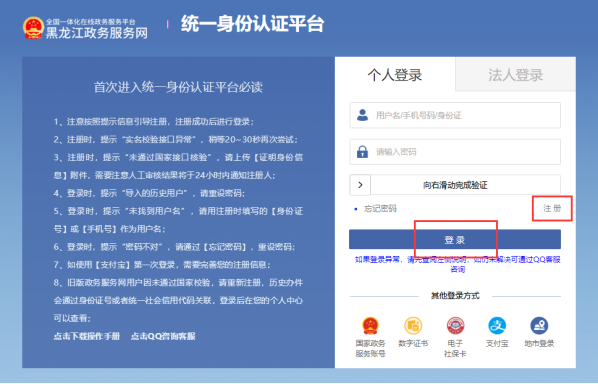Open the 注册 registration link

point(552,208)
